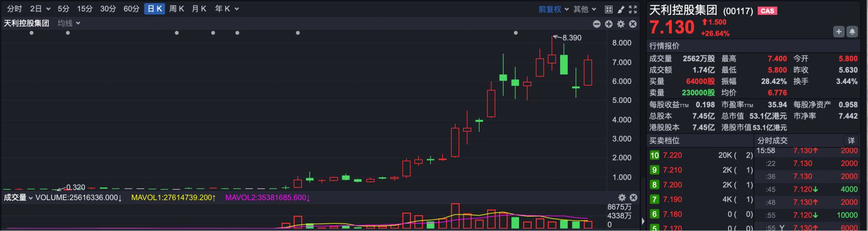Open the 其他 dropdown menu
This screenshot has height=231, width=868.
tap(585, 9)
